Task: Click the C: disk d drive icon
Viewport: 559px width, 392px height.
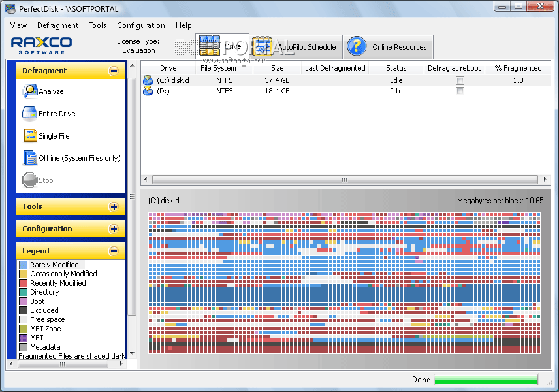Action: 148,80
